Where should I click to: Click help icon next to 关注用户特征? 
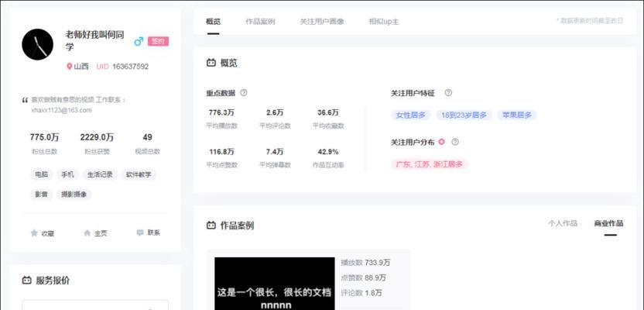tap(448, 92)
